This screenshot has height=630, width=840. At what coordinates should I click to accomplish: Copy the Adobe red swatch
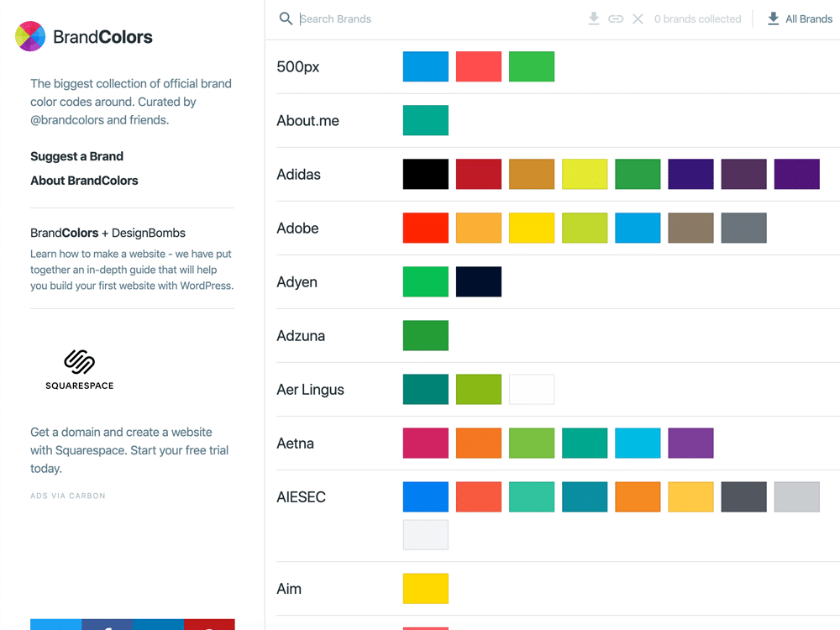click(426, 228)
